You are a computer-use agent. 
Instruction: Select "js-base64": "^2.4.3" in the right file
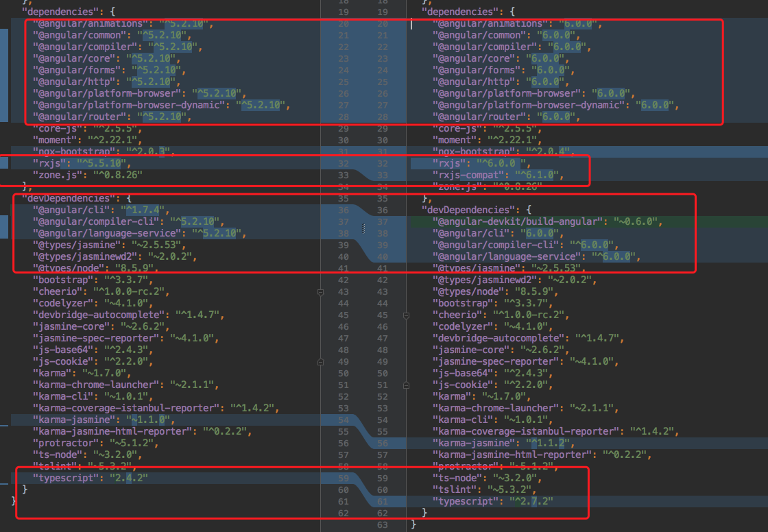[x=492, y=373]
